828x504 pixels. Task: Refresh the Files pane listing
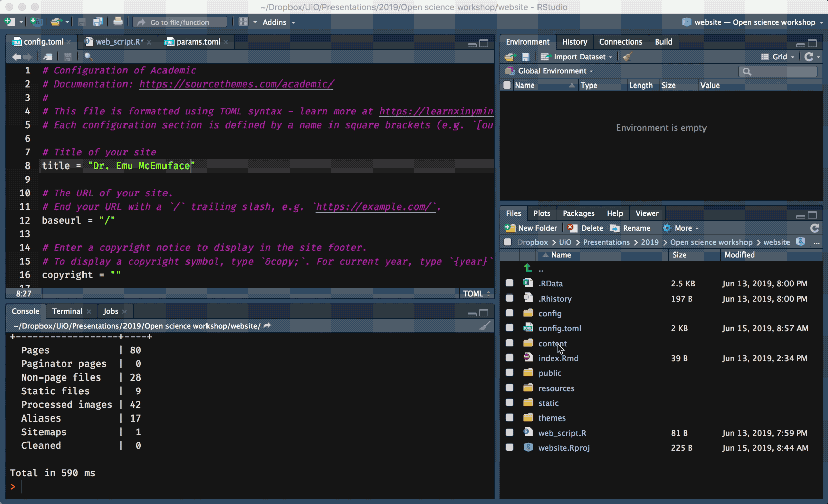[814, 228]
